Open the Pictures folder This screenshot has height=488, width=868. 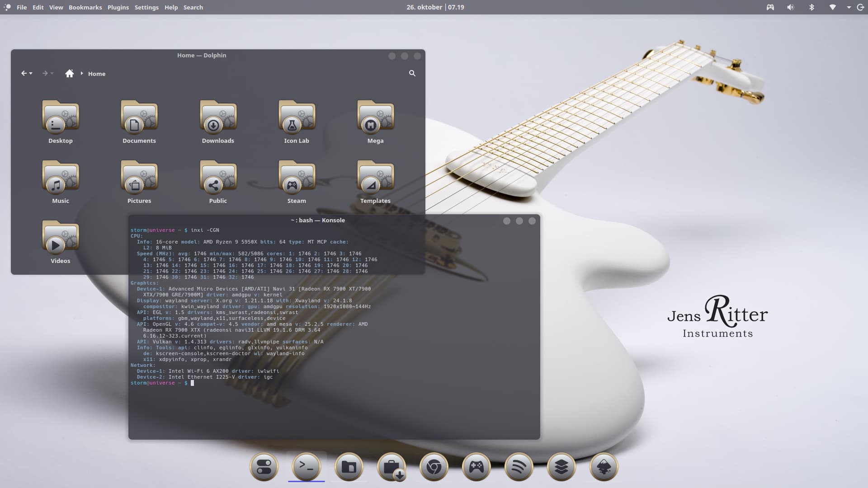tap(139, 178)
